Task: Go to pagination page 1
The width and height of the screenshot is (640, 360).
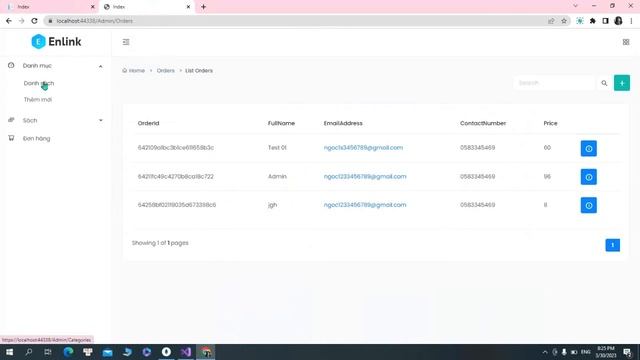Action: tap(612, 245)
